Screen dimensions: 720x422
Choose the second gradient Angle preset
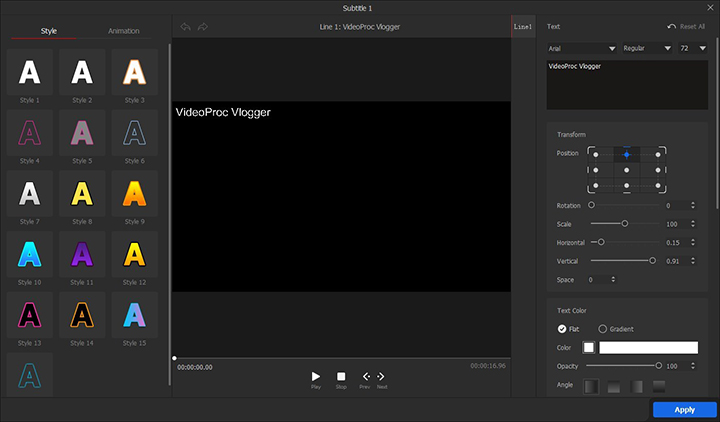pos(614,387)
